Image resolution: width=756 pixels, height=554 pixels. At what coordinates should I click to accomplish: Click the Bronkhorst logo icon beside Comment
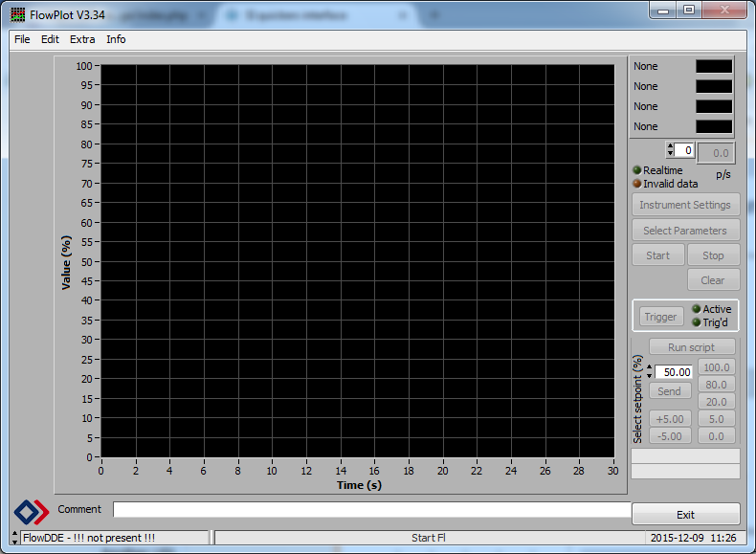[x=32, y=512]
